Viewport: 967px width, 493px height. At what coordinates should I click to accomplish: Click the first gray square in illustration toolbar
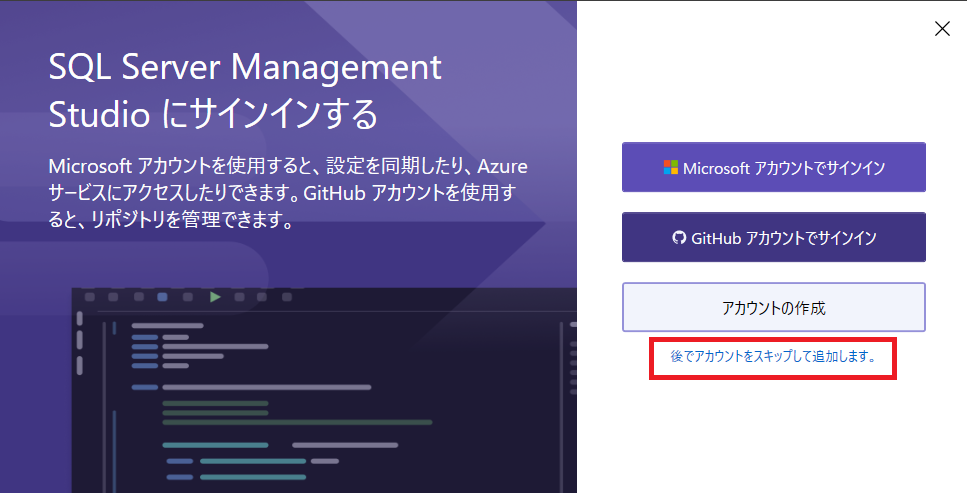click(89, 297)
